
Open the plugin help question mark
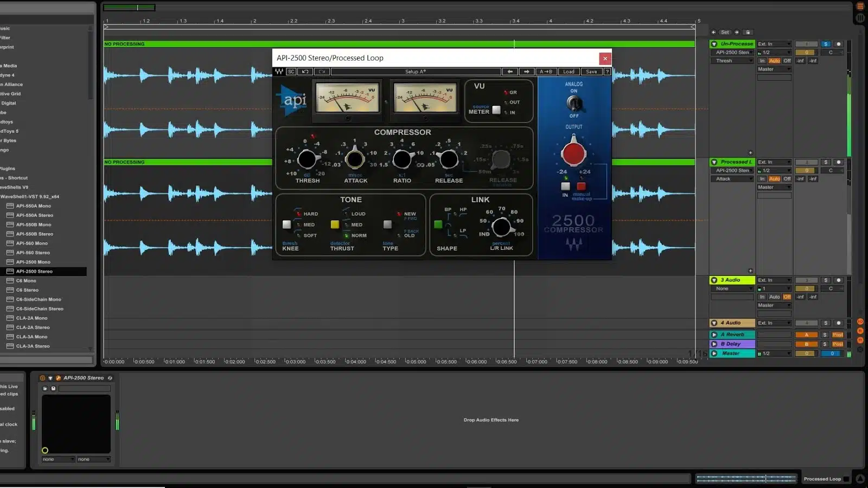click(x=607, y=72)
